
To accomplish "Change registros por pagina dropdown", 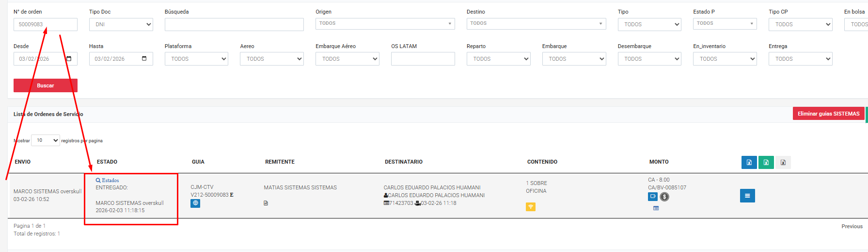I will [x=45, y=140].
